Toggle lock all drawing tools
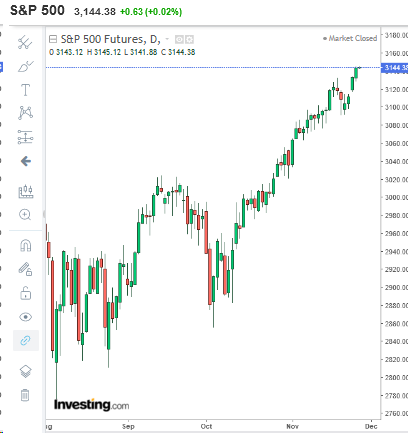 click(26, 293)
